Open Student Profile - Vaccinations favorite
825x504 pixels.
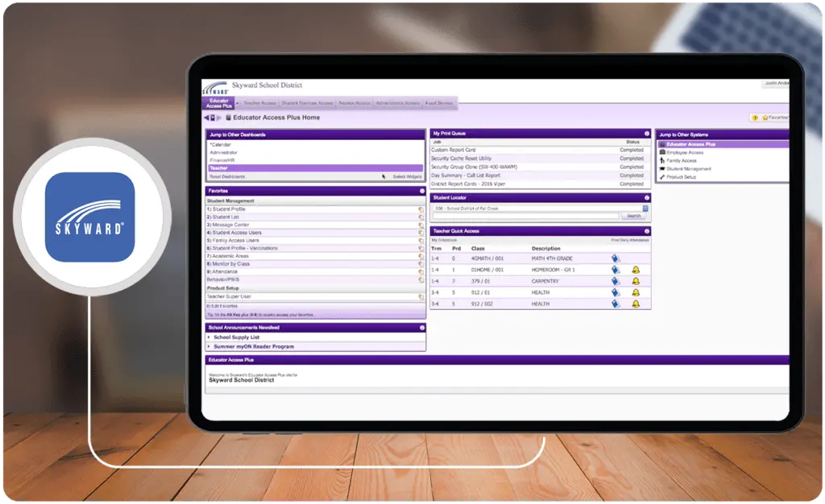tap(242, 248)
